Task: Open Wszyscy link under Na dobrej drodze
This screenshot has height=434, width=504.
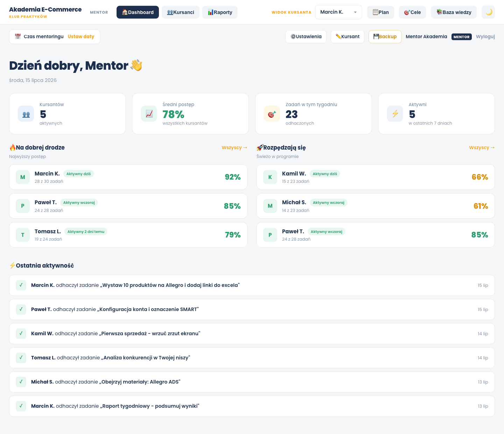Action: pos(234,147)
